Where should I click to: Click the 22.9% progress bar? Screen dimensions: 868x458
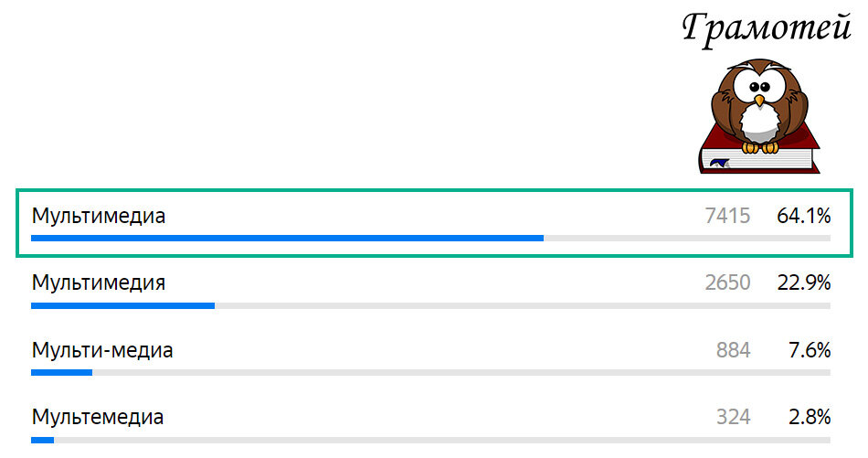430,305
